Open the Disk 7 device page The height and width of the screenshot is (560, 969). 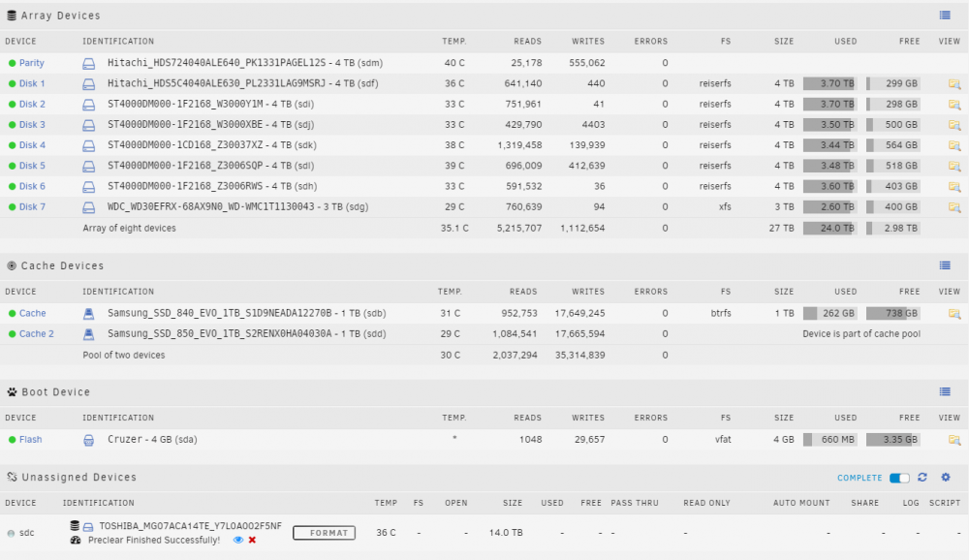(32, 207)
